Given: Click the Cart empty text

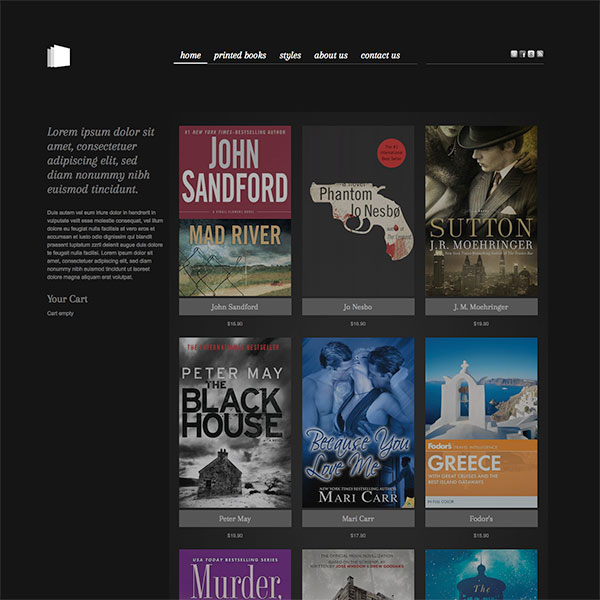Looking at the screenshot, I should 60,313.
